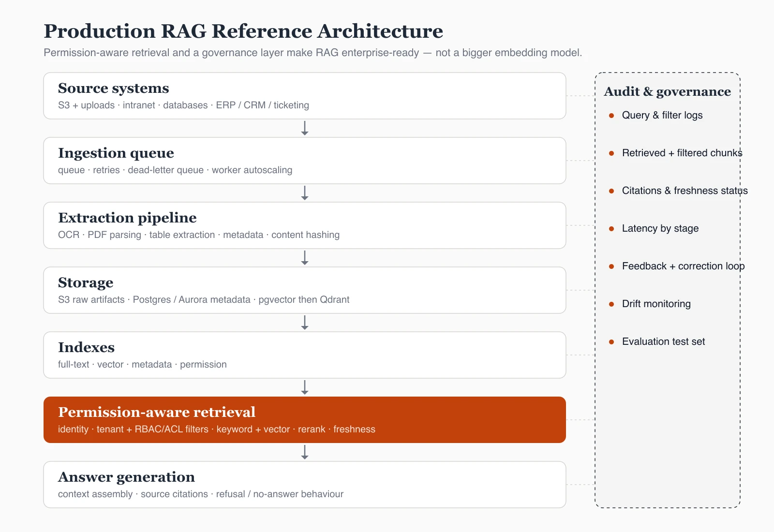Select 'Query & filter logs' item
This screenshot has width=774, height=532.
pos(662,115)
